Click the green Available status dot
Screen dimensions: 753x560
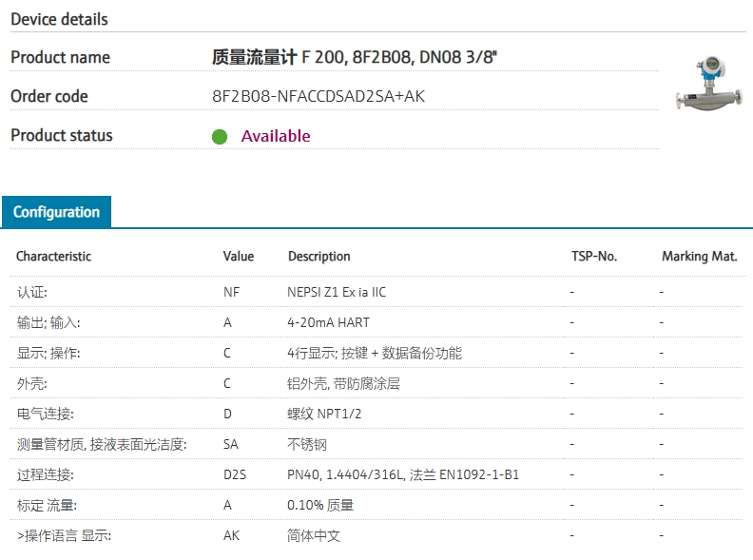tap(220, 137)
